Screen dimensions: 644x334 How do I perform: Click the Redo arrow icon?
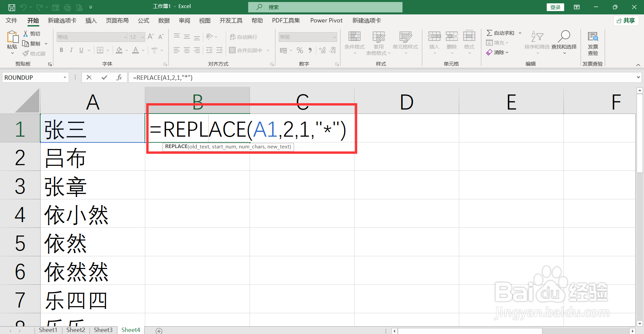[x=40, y=7]
